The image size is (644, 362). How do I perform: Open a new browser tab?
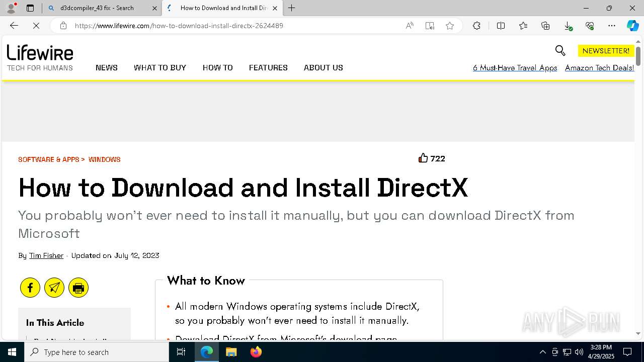pos(292,8)
